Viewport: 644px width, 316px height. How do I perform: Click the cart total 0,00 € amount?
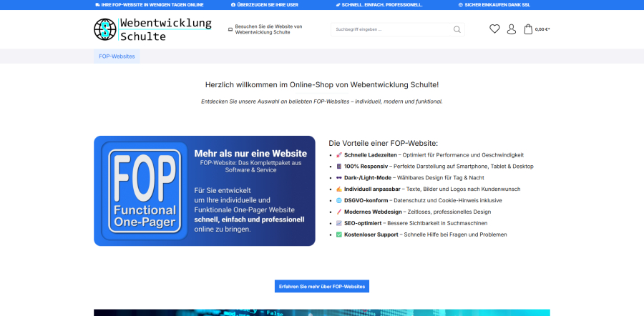pyautogui.click(x=542, y=29)
